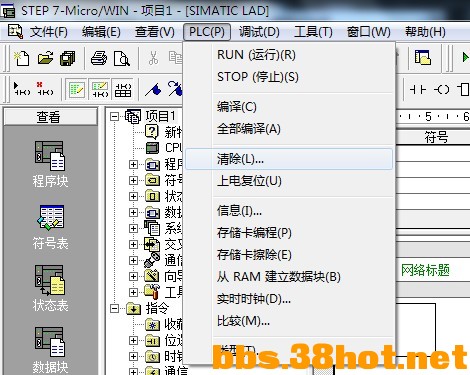Collapse the 指令 tree node

(x=114, y=308)
